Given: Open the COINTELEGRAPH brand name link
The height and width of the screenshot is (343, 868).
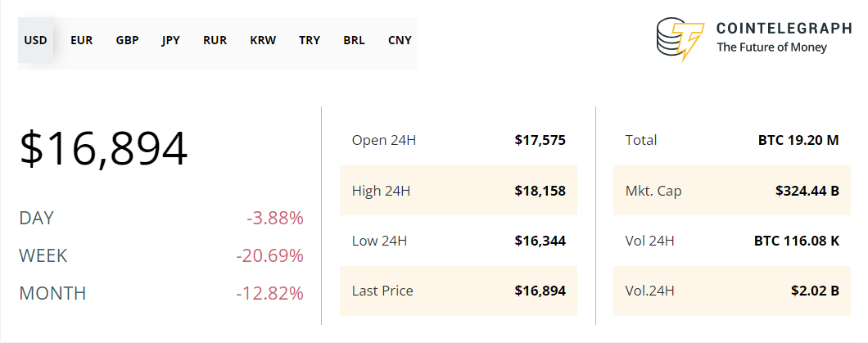Looking at the screenshot, I should click(784, 28).
